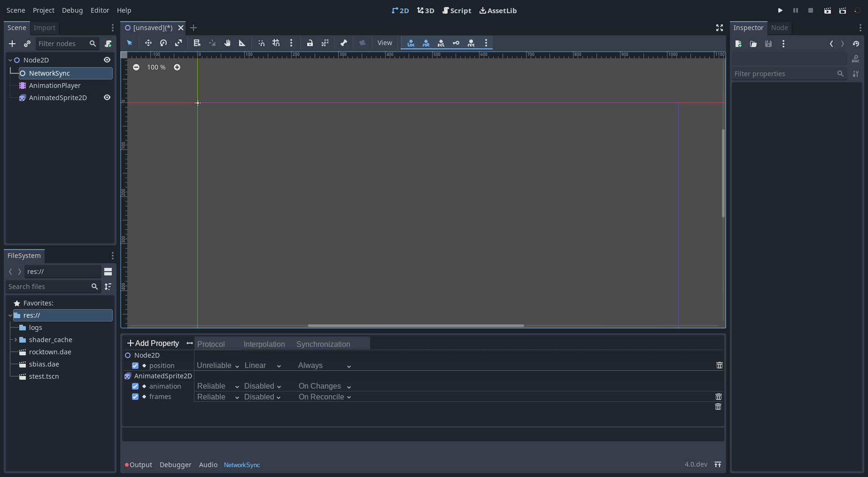Activate the Select tool in the canvas toolbar
This screenshot has width=868, height=477.
[x=129, y=43]
